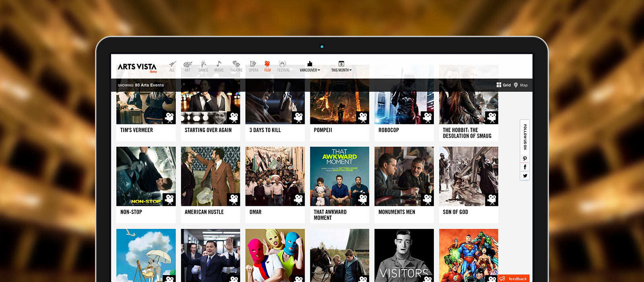Viewport: 644px width, 282px height.
Task: Click the film camera badge on Tim's Vermeer
Action: [x=169, y=118]
